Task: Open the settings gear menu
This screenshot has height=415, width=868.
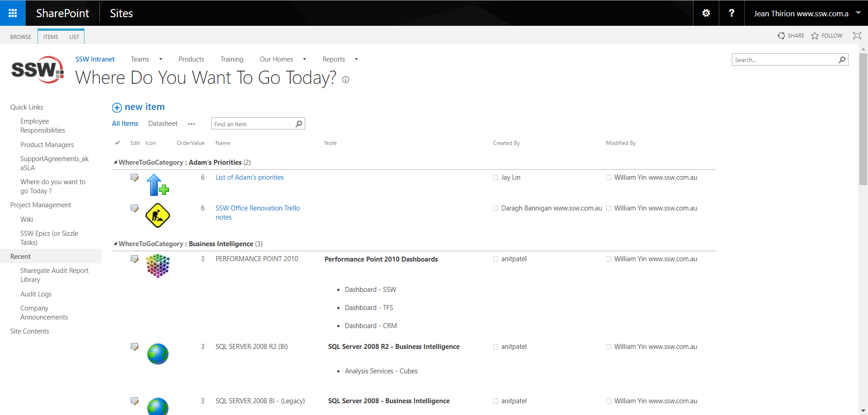Action: pyautogui.click(x=706, y=13)
